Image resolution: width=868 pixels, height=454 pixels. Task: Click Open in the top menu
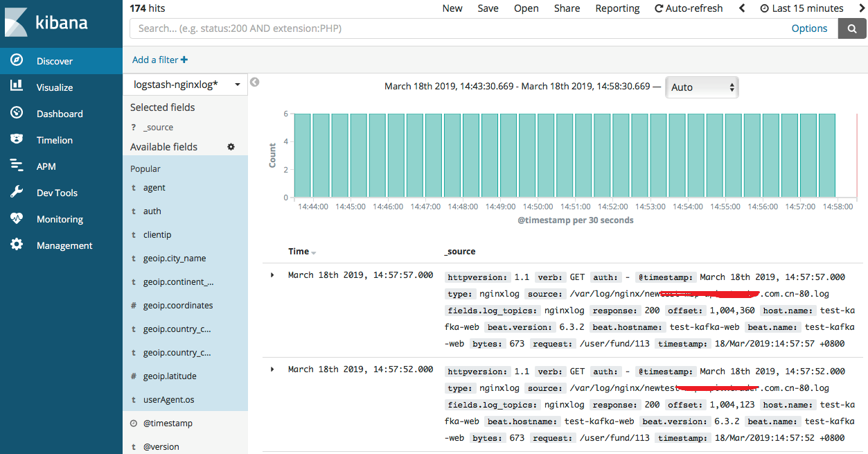(x=526, y=8)
